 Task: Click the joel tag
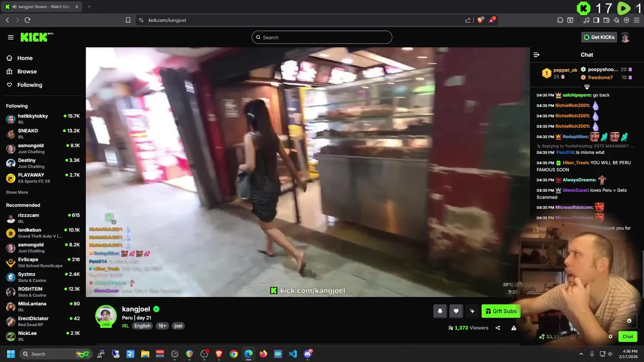pyautogui.click(x=178, y=326)
